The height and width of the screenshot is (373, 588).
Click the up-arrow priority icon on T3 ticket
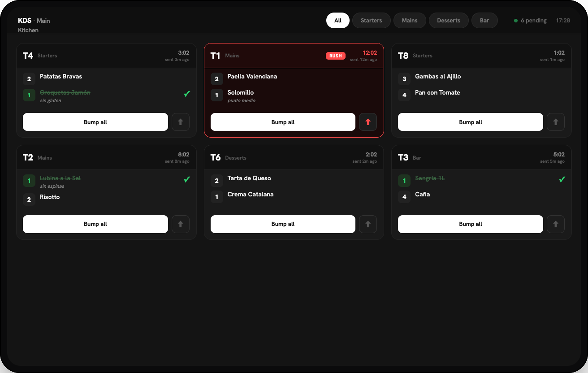coord(556,224)
